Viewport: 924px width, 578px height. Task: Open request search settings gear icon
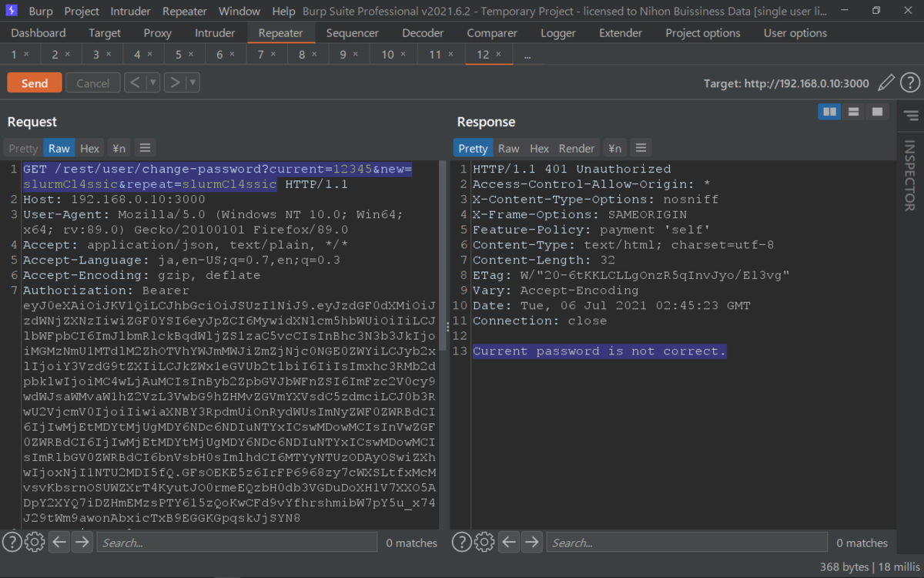point(35,542)
